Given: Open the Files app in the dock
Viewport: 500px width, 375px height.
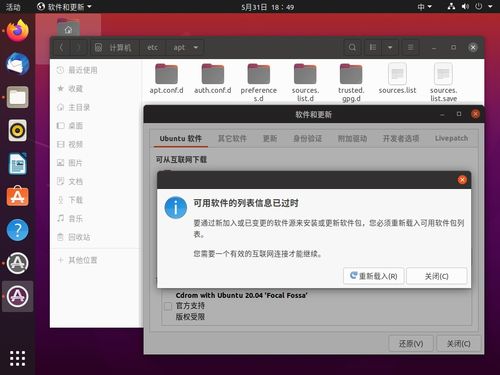Looking at the screenshot, I should coord(18,97).
